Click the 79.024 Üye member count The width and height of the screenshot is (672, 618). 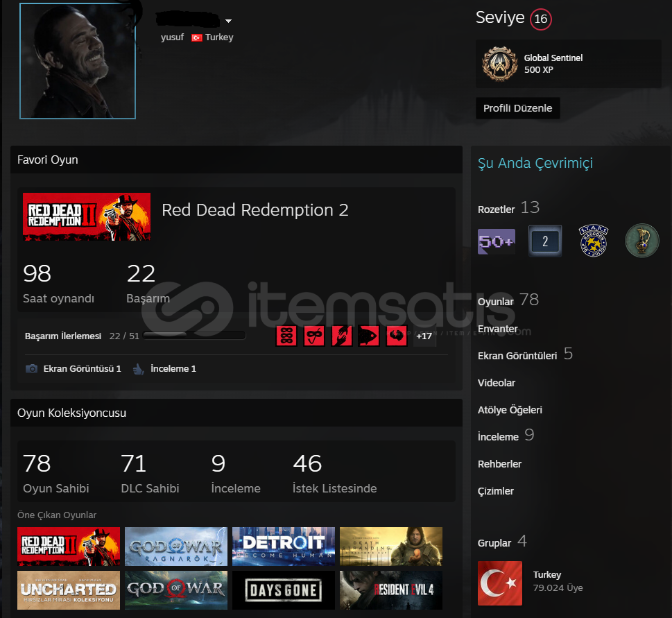tap(558, 587)
